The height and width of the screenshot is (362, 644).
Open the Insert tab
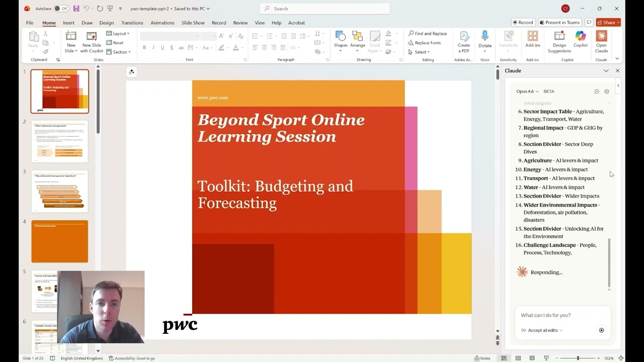click(x=68, y=23)
